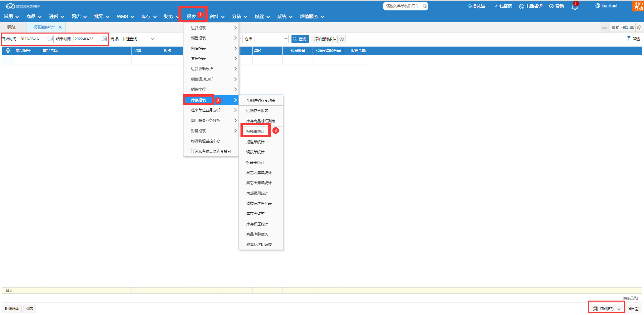This screenshot has height=315, width=644.
Task: Switch to the 导航 tab
Action: (11, 28)
